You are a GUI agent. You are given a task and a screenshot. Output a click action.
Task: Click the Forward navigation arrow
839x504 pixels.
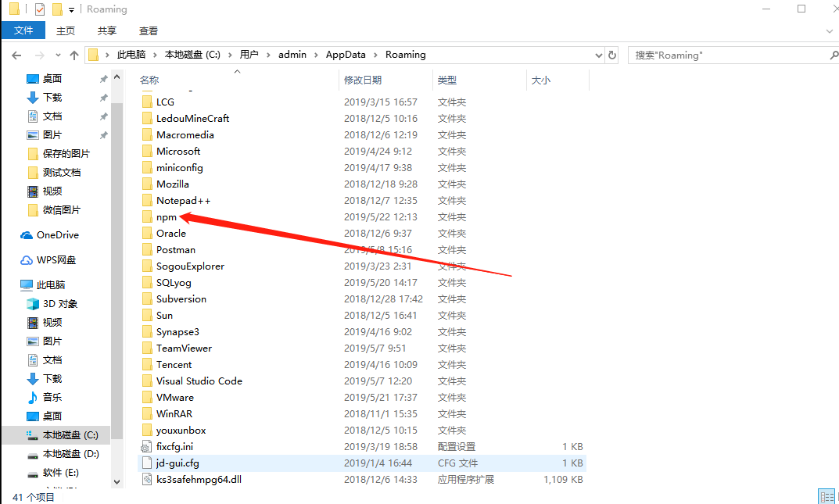(40, 55)
